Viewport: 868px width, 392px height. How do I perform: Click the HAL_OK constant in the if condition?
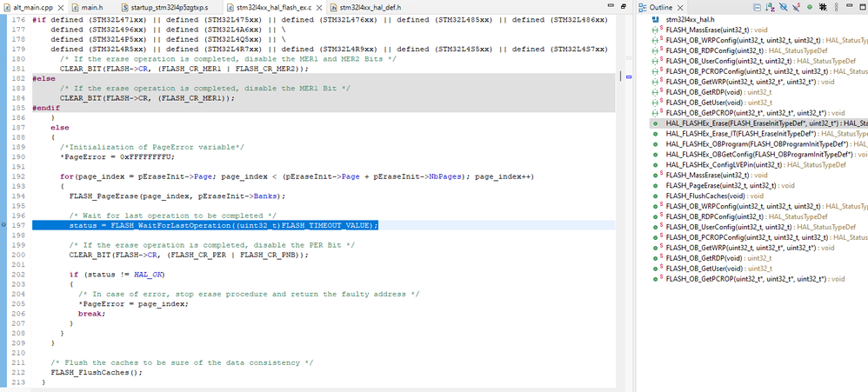pyautogui.click(x=150, y=275)
